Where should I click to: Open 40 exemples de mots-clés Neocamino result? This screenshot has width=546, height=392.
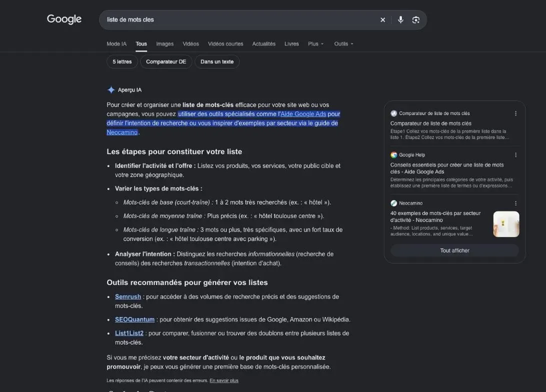435,216
